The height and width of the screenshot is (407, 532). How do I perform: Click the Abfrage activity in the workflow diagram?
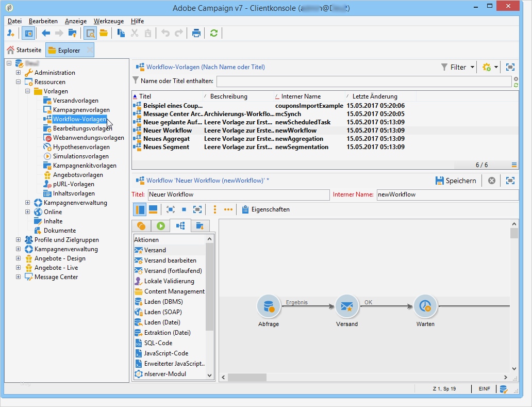tap(268, 306)
